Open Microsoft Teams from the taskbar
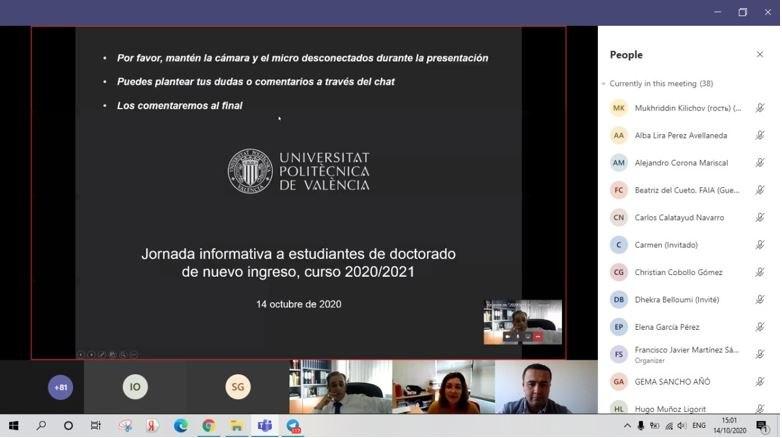Screen dimensions: 782x438 pos(265,426)
